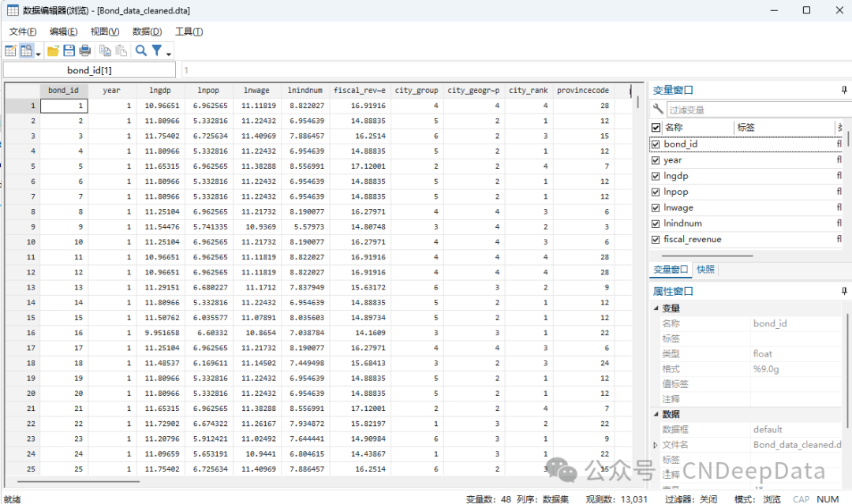Image resolution: width=852 pixels, height=504 pixels.
Task: Open the mode dropdown arrow beside browse icon
Action: pyautogui.click(x=38, y=53)
